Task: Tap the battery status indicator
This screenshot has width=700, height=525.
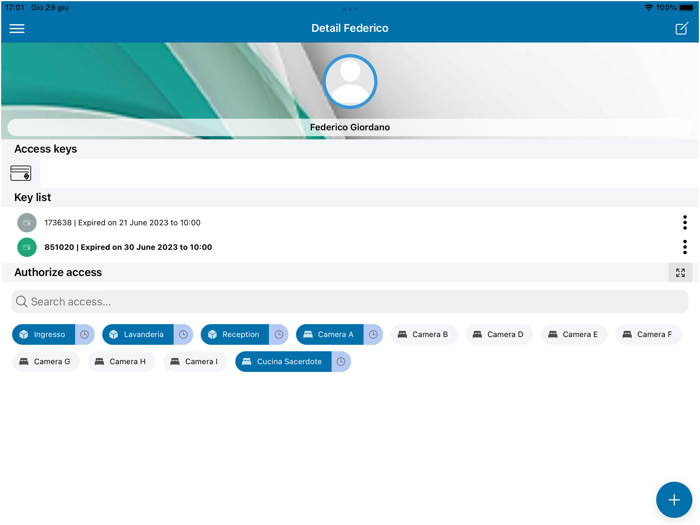Action: point(687,8)
